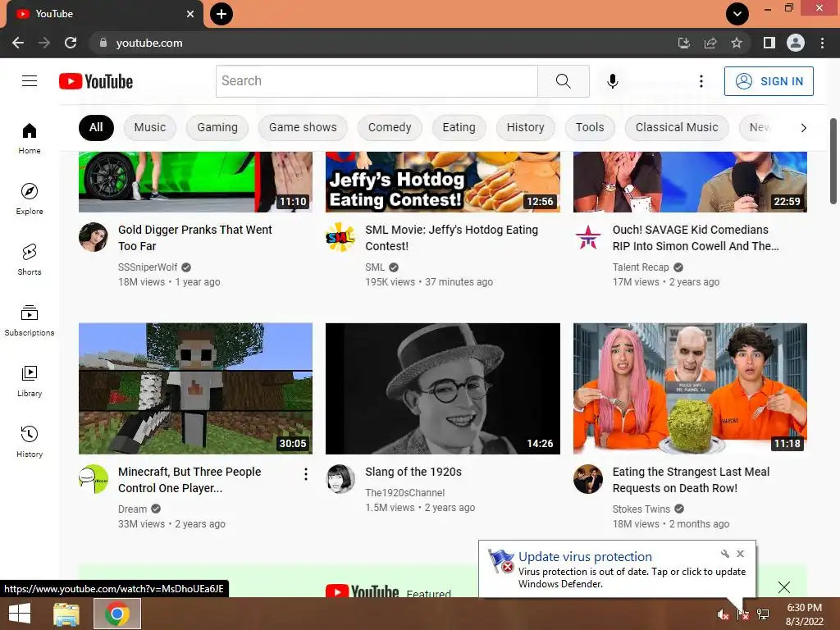Show more category chips with arrow
The image size is (840, 630).
(x=803, y=128)
